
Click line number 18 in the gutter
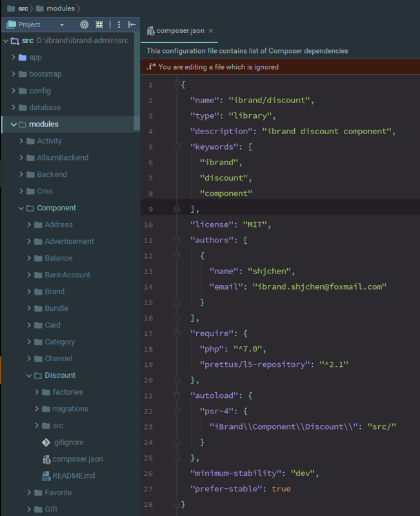[148, 349]
